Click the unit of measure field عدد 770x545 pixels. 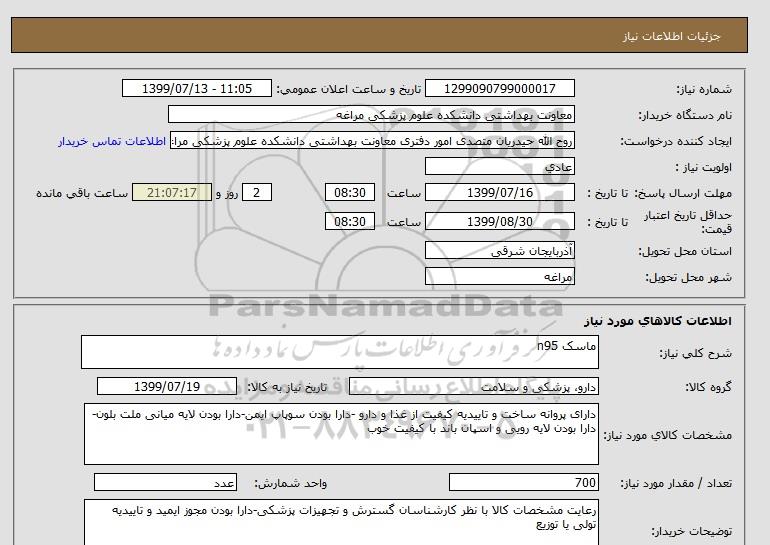(165, 483)
